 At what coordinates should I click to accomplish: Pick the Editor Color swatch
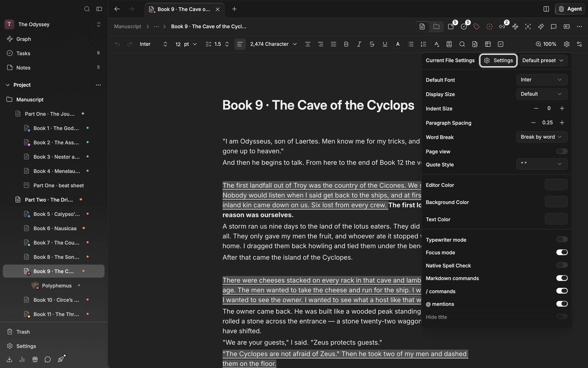tap(556, 184)
